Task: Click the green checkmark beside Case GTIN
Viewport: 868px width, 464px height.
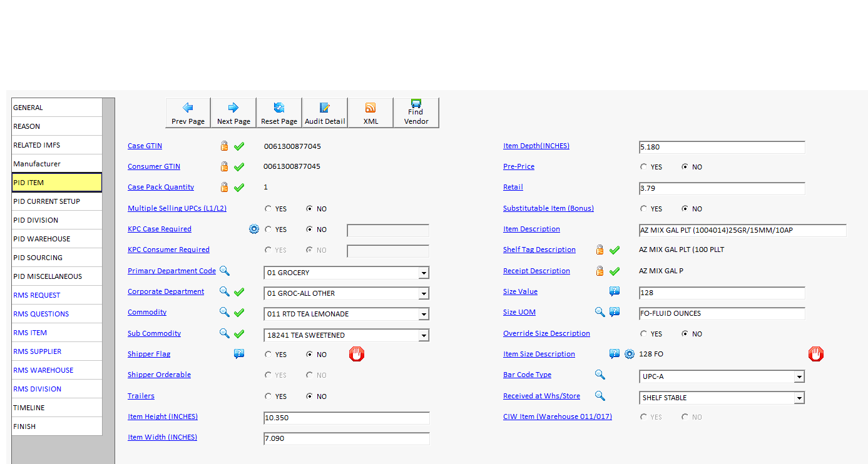Action: 239,146
